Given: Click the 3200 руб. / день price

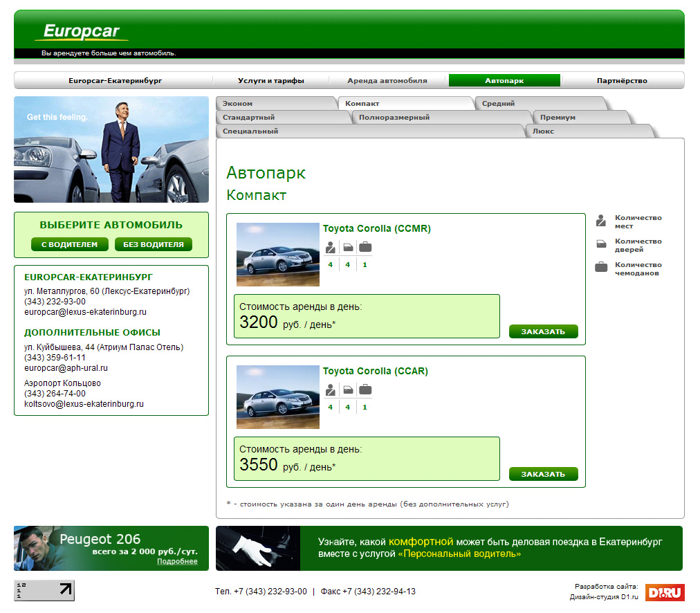Looking at the screenshot, I should click(288, 322).
